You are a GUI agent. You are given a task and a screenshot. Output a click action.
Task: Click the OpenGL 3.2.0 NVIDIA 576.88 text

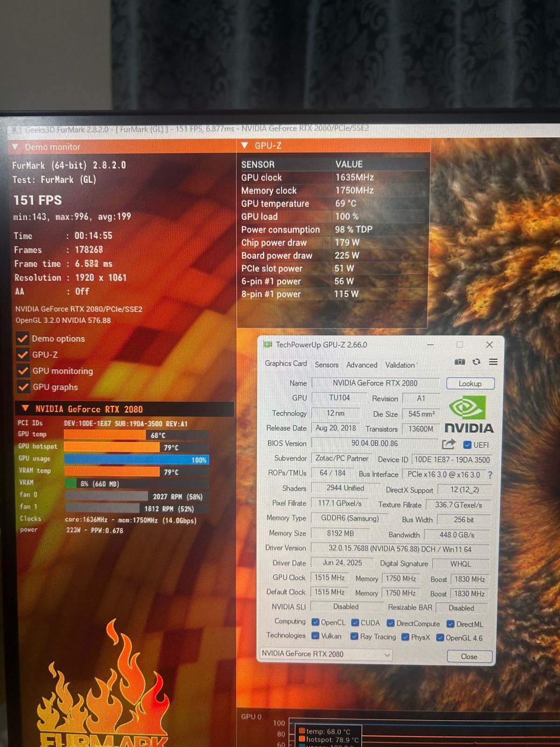[63, 320]
